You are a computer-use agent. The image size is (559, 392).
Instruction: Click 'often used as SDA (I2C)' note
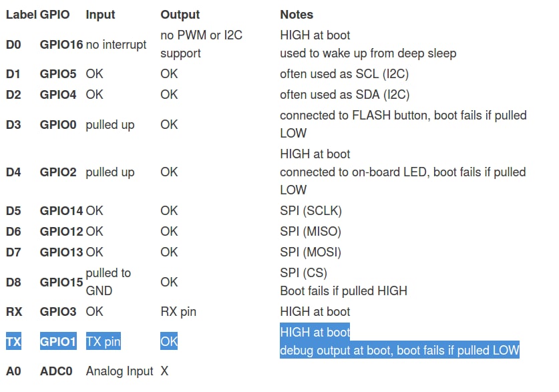(x=345, y=94)
